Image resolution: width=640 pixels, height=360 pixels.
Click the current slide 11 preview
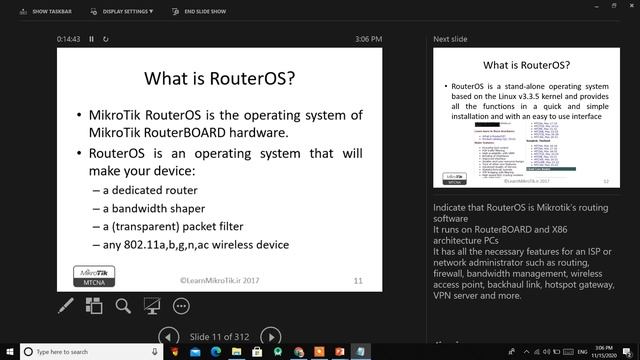pos(220,169)
